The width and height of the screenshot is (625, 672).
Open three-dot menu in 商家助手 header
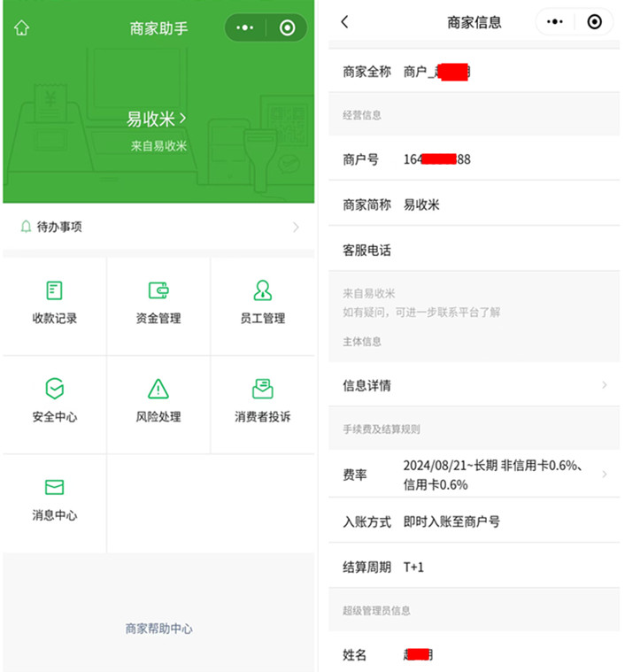tap(245, 28)
